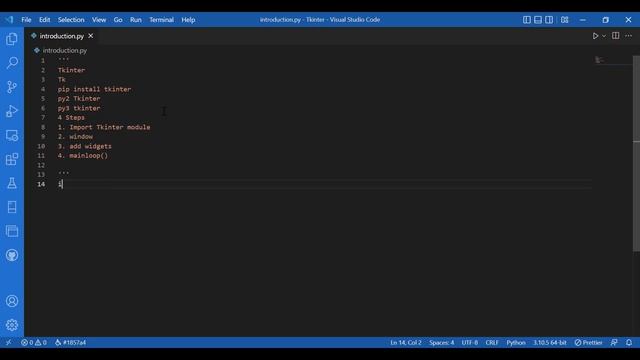Change encoding via UTF-8

pyautogui.click(x=469, y=342)
